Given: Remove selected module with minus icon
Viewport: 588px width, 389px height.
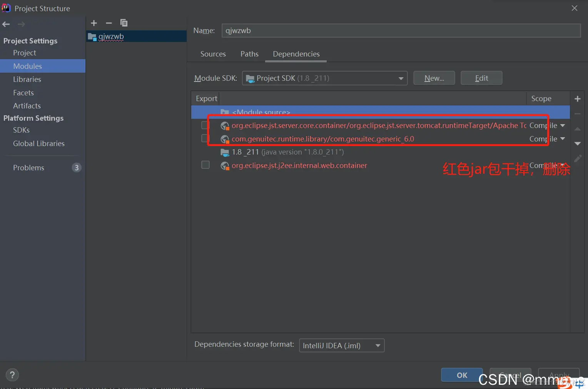Looking at the screenshot, I should pos(109,23).
